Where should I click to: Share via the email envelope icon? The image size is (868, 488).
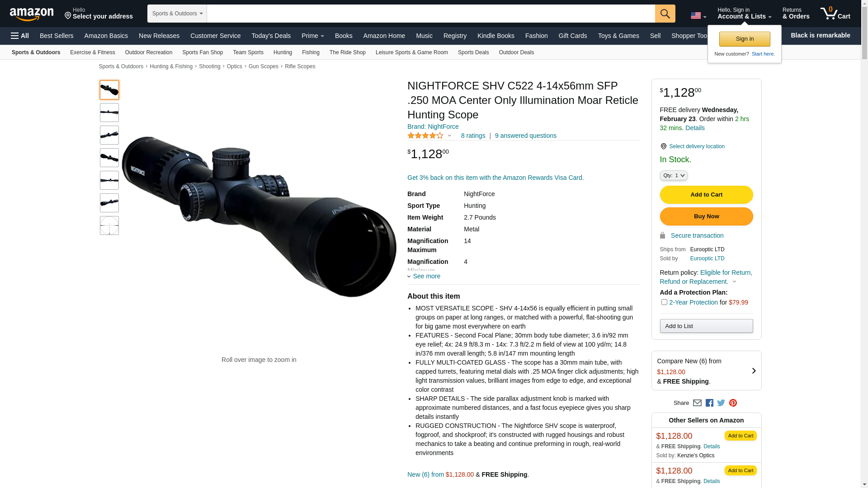point(697,403)
